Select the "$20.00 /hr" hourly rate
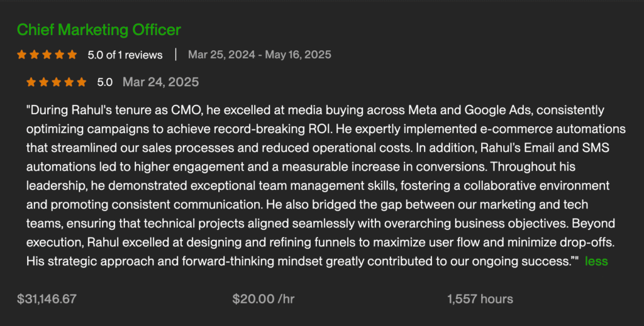644x326 pixels. [264, 299]
